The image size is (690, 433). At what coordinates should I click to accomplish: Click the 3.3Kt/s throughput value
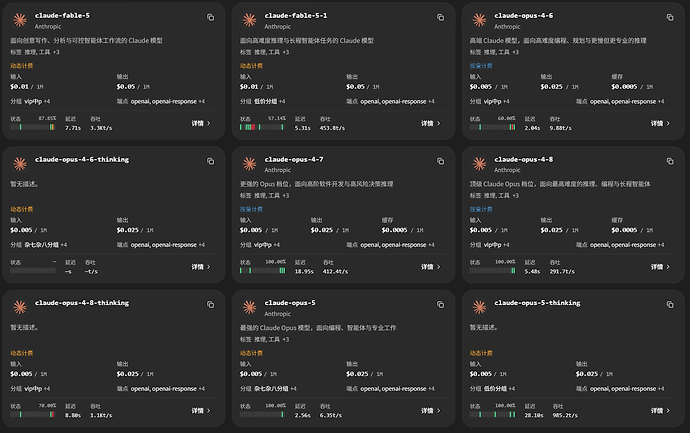point(101,128)
